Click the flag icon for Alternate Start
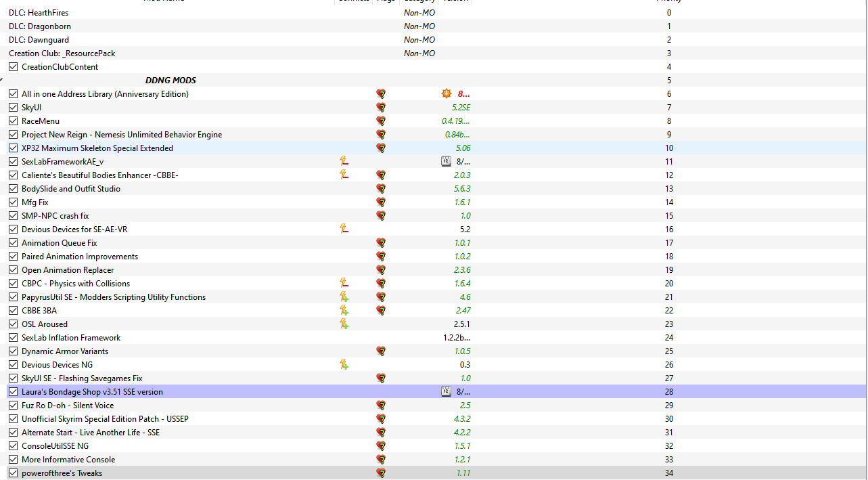Image resolution: width=868 pixels, height=480 pixels. [381, 433]
